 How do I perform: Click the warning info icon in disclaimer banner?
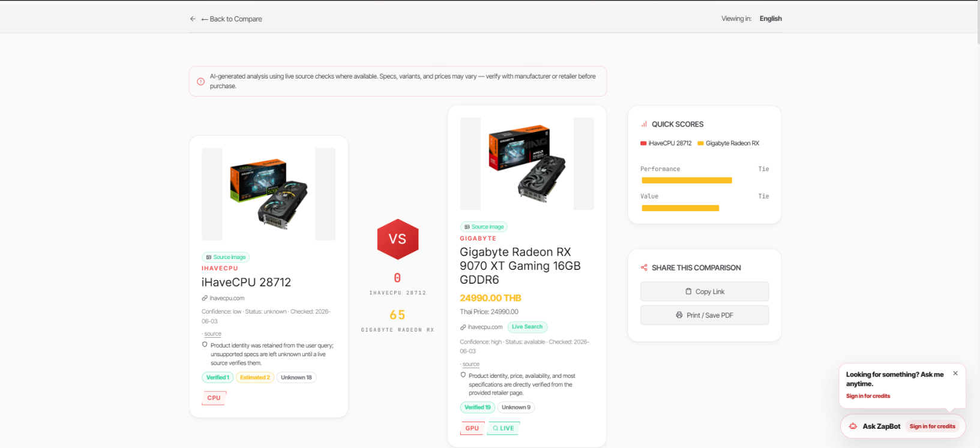[201, 82]
